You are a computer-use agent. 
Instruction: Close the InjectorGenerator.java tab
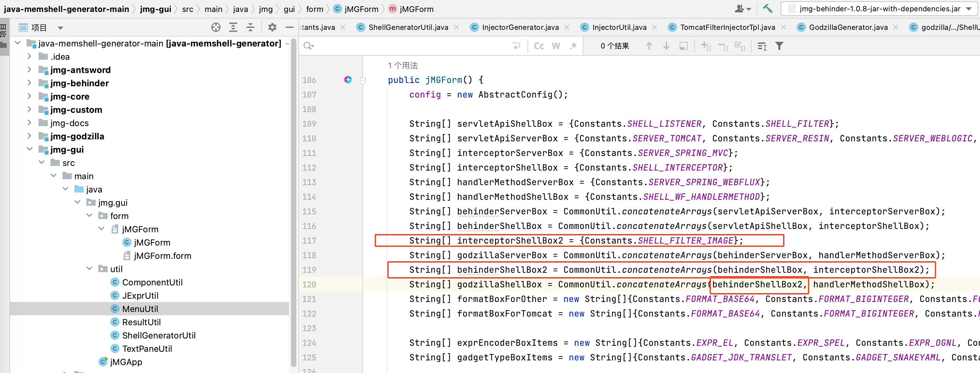point(567,27)
